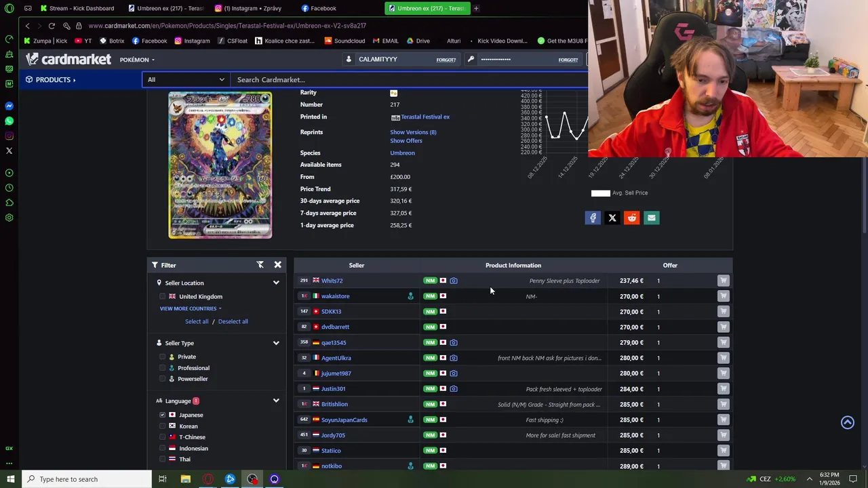Switch to the Facebook browser tab

coord(319,8)
